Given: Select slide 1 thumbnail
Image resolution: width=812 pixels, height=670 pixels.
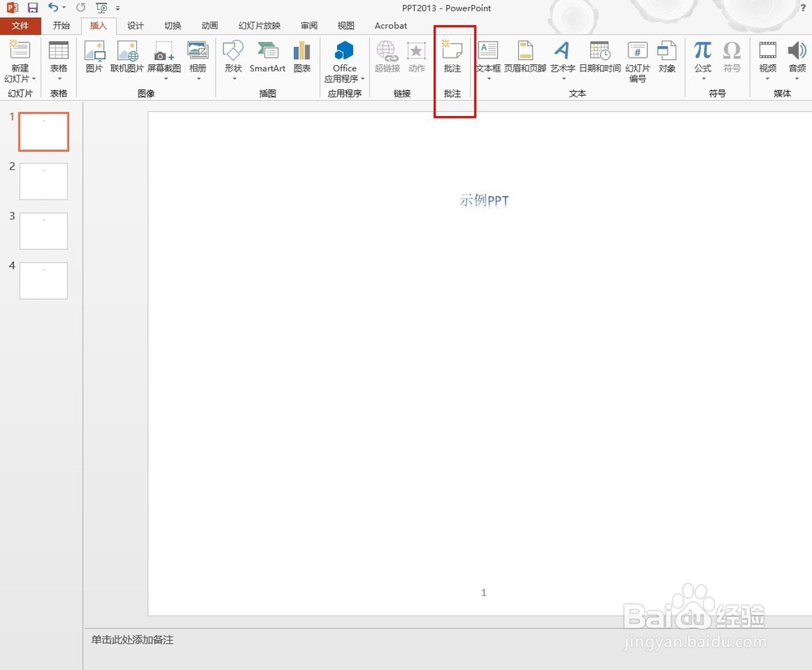Looking at the screenshot, I should point(44,132).
